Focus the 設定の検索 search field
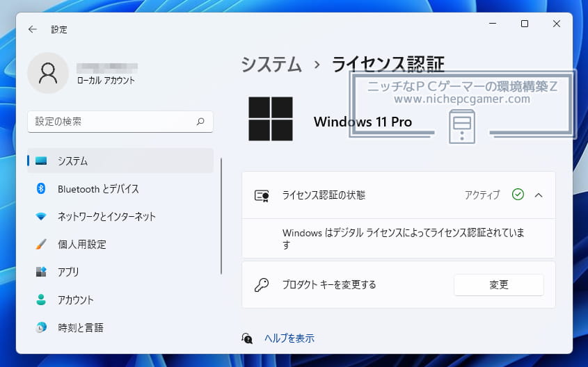 coord(120,122)
